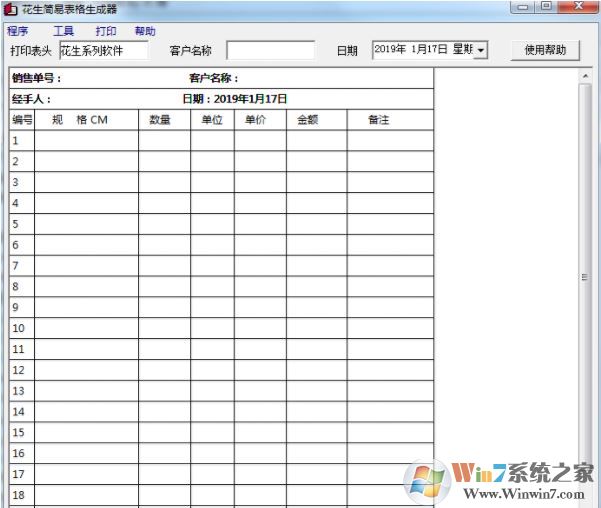
Task: Select the 经手人 cell
Action: (31, 99)
